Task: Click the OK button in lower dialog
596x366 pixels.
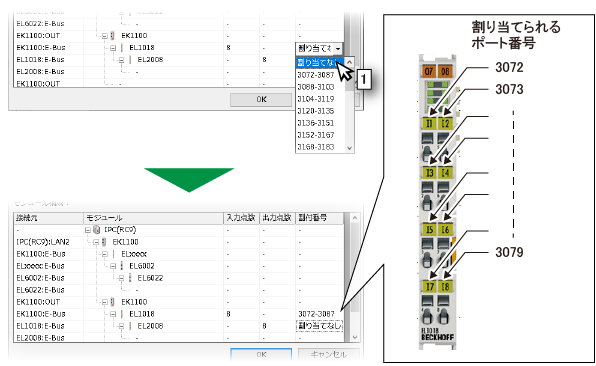Action: (261, 354)
